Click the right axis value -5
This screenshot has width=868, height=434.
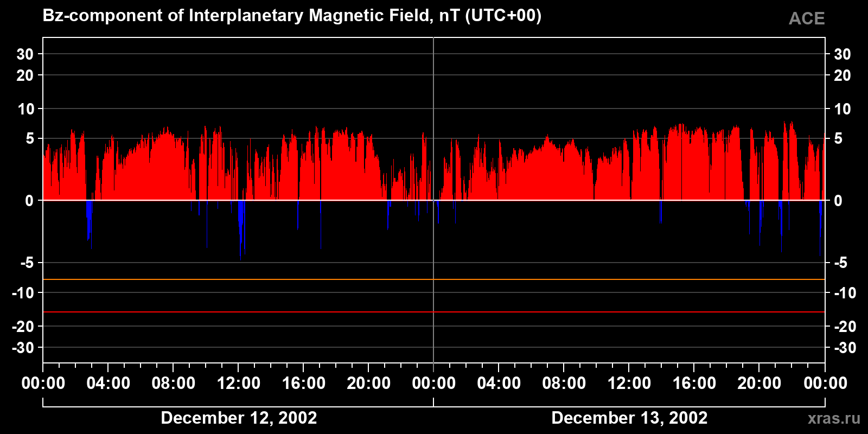point(840,263)
